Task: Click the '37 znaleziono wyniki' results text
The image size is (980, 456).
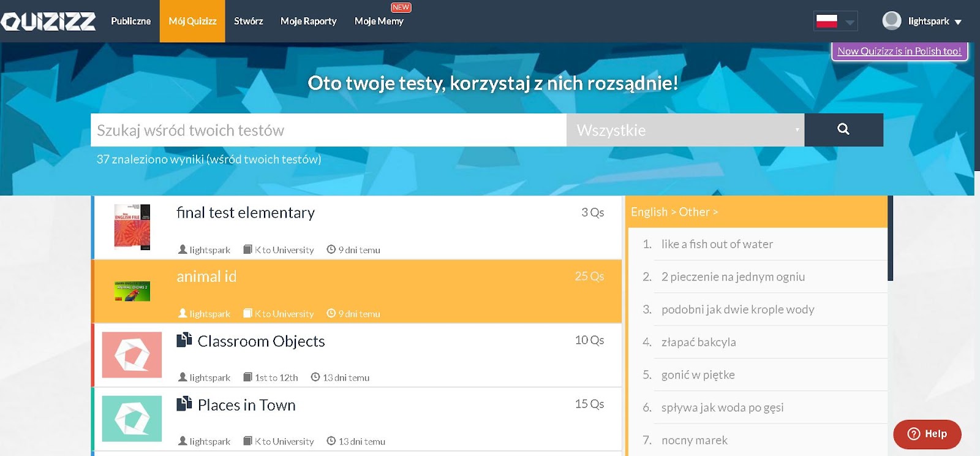Action: pos(209,159)
